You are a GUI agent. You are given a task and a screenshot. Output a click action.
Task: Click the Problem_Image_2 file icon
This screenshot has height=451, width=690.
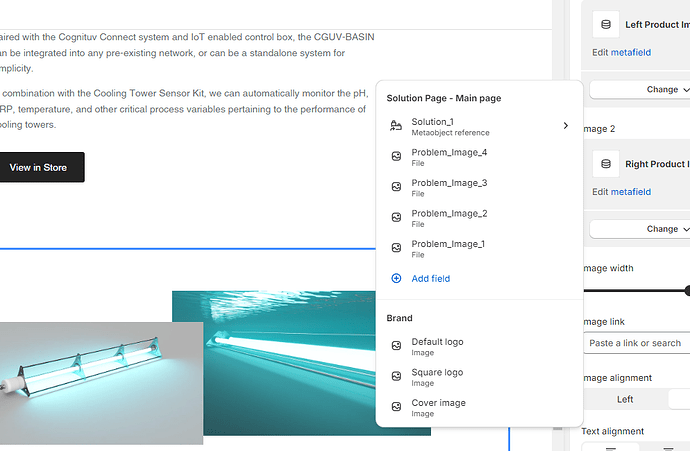[396, 217]
